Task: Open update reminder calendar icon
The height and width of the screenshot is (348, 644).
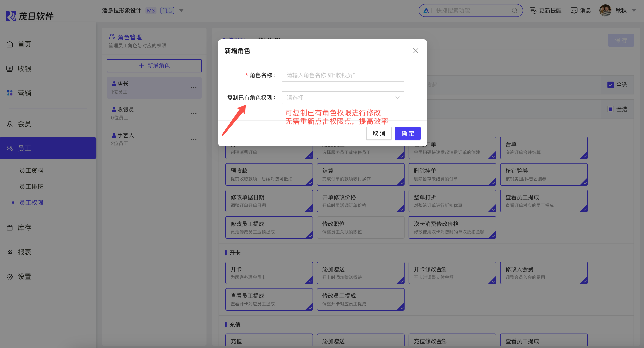Action: tap(533, 10)
